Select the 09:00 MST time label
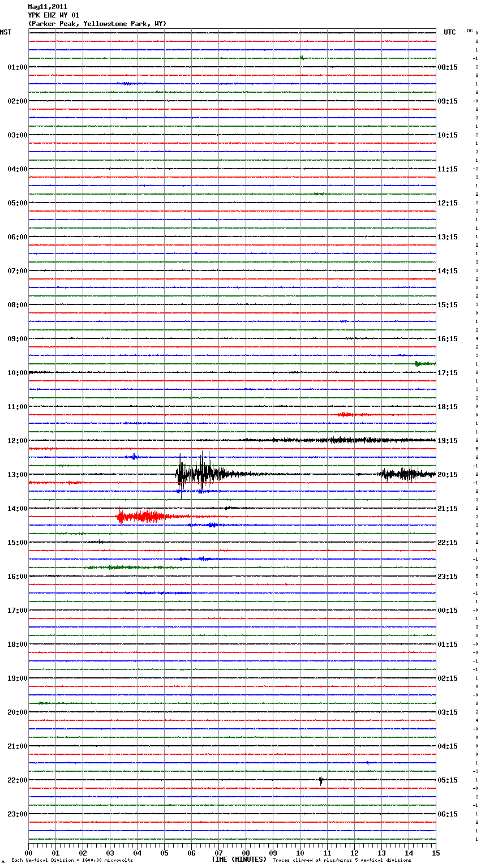This screenshot has height=868, width=481. 18,339
